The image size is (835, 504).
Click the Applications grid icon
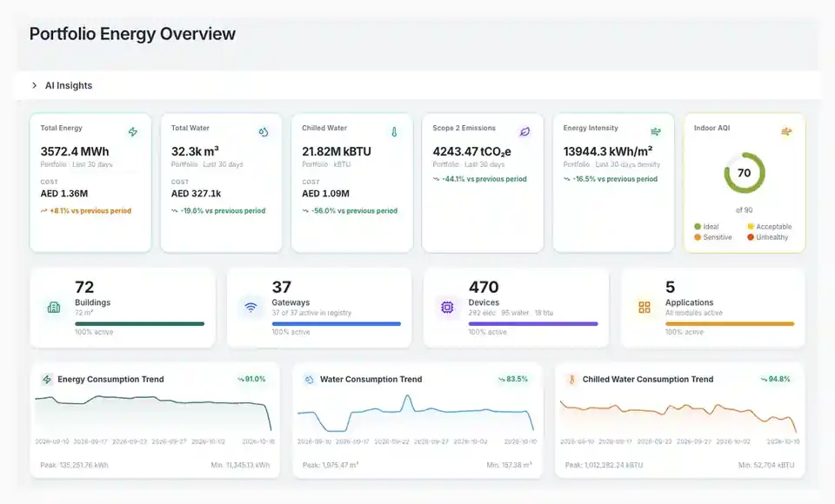645,307
